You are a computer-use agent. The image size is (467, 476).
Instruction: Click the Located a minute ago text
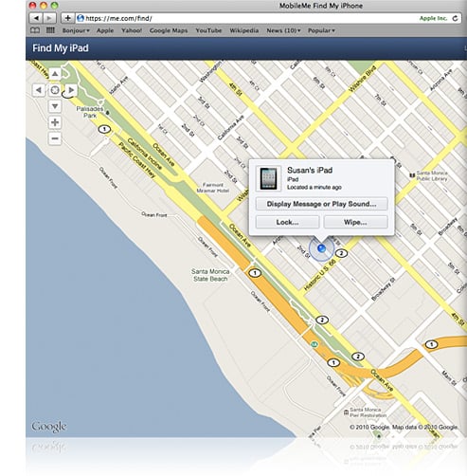(x=314, y=187)
